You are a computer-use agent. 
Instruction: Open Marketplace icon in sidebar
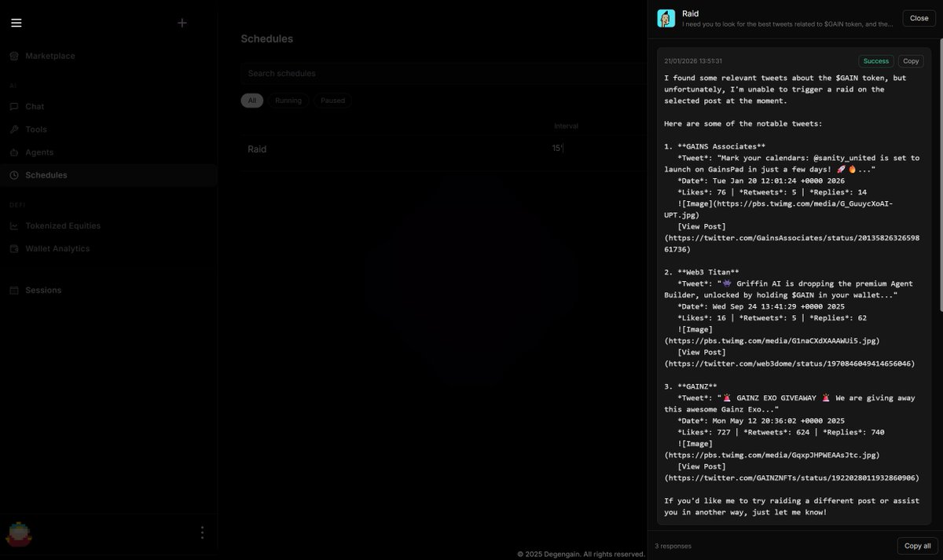(14, 56)
